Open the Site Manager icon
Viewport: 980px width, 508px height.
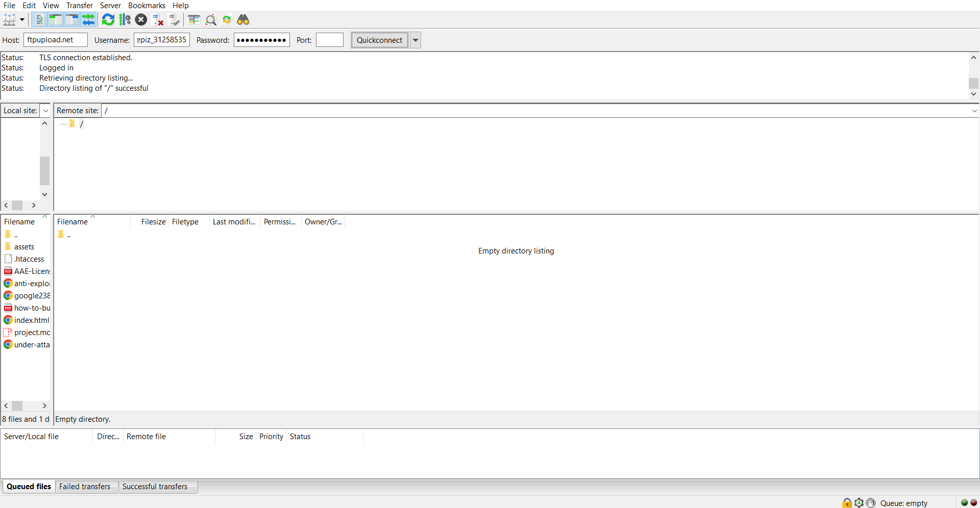(x=10, y=20)
